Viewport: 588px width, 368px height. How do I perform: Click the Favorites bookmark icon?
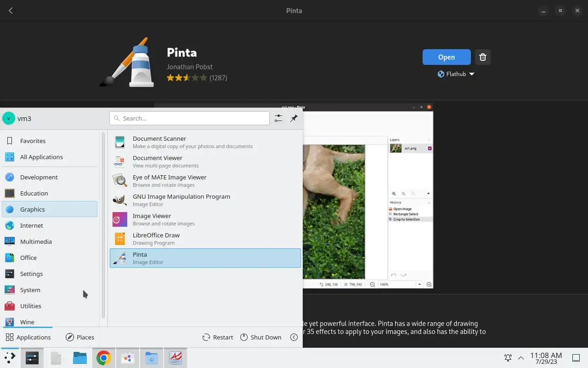coord(10,141)
